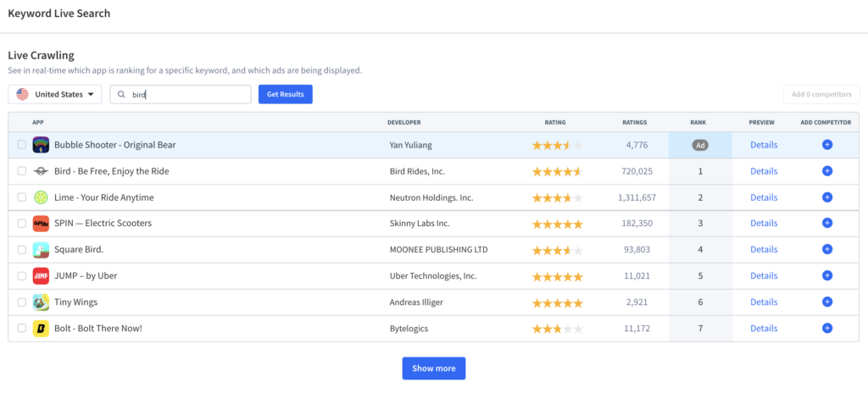The width and height of the screenshot is (868, 399).
Task: Open Details link for Bird Rides app
Action: 764,171
